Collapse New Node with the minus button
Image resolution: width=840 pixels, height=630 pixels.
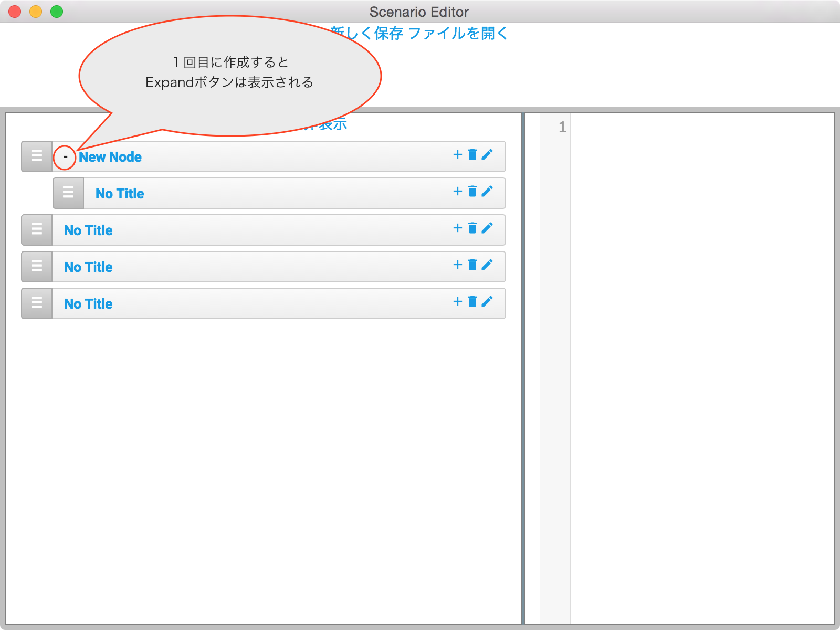pos(65,157)
